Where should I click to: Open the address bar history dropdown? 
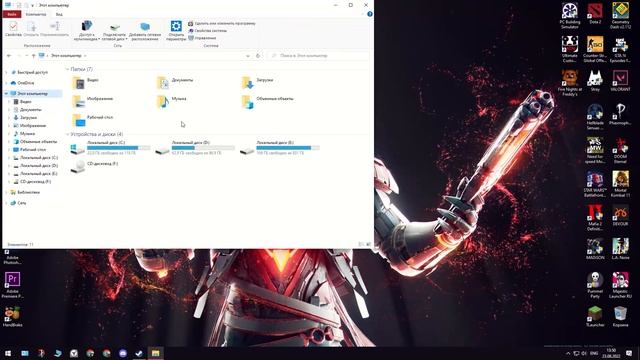click(x=248, y=56)
